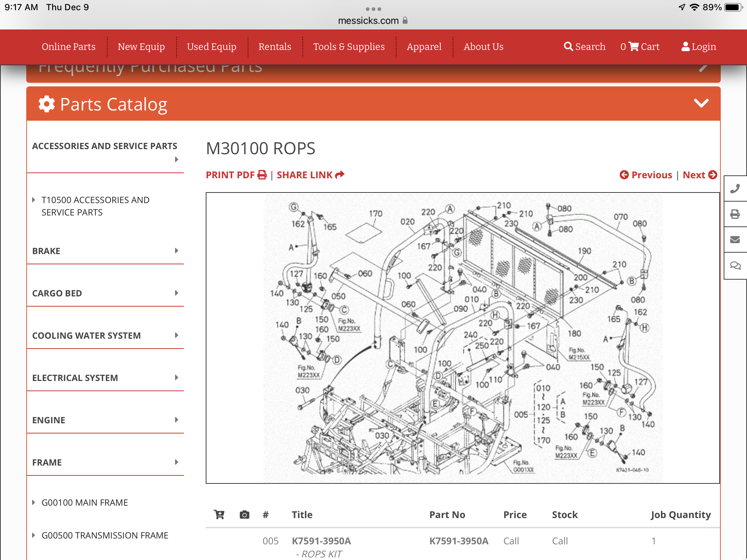Click the Title column header

(302, 515)
